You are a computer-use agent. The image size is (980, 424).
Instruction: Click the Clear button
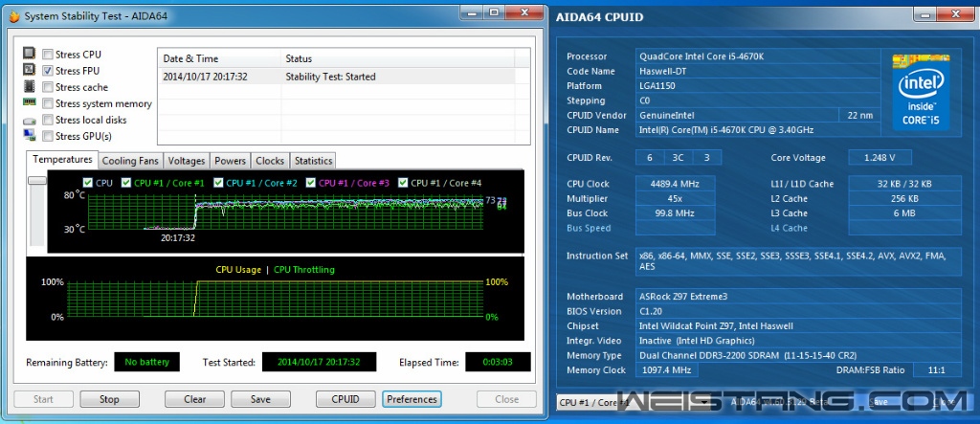tap(194, 399)
